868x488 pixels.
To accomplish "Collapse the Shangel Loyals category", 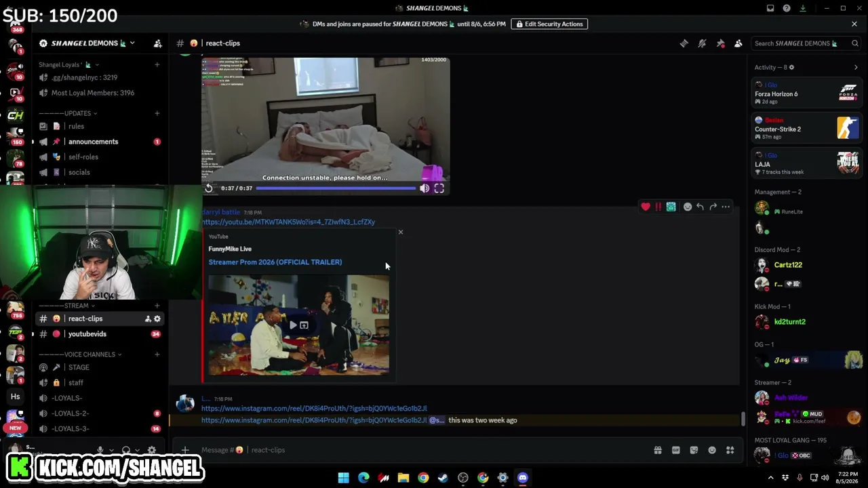I will [x=69, y=64].
